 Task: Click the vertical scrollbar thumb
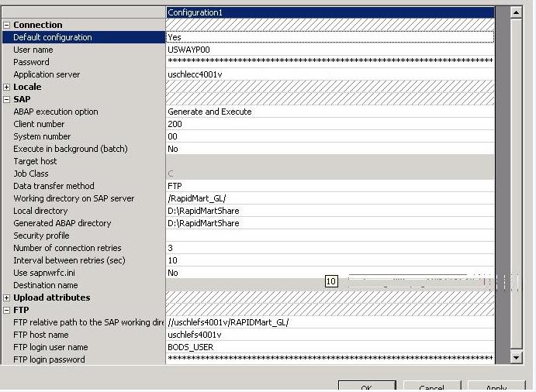[516, 184]
